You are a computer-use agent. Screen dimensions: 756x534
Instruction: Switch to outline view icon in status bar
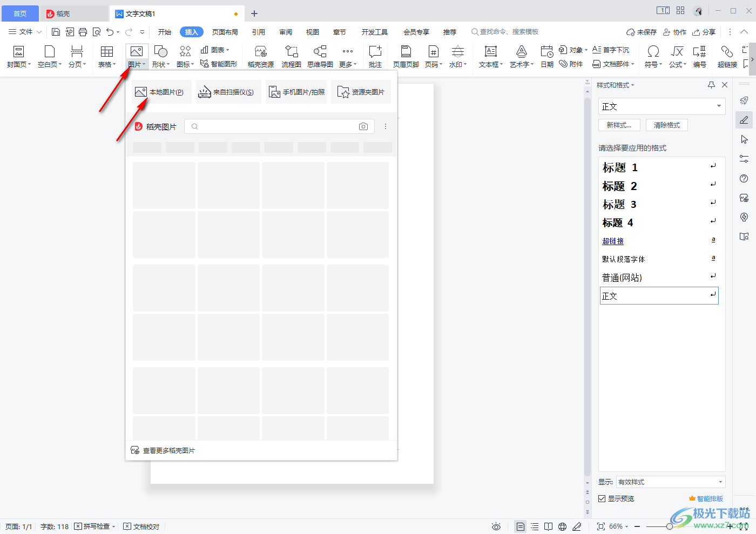point(535,526)
